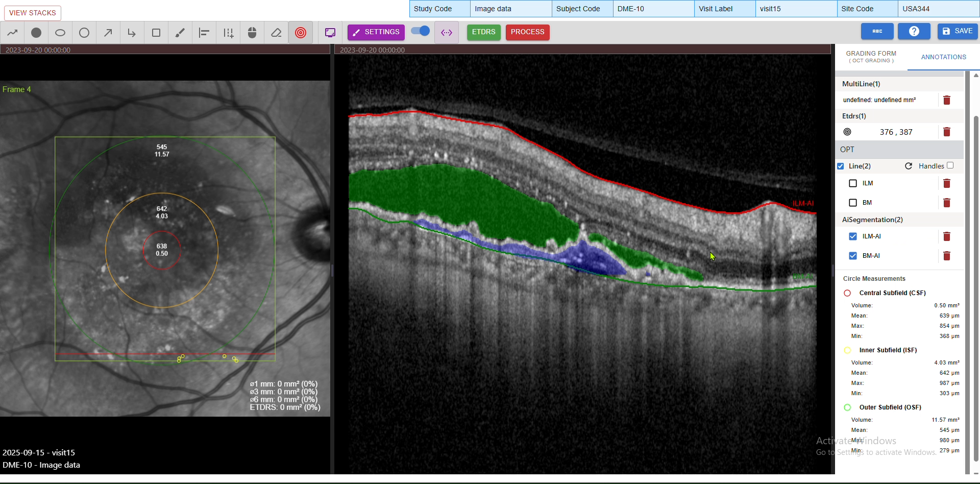Uncheck the BM-AI segmentation checkbox
Viewport: 980px width, 484px height.
(x=852, y=256)
